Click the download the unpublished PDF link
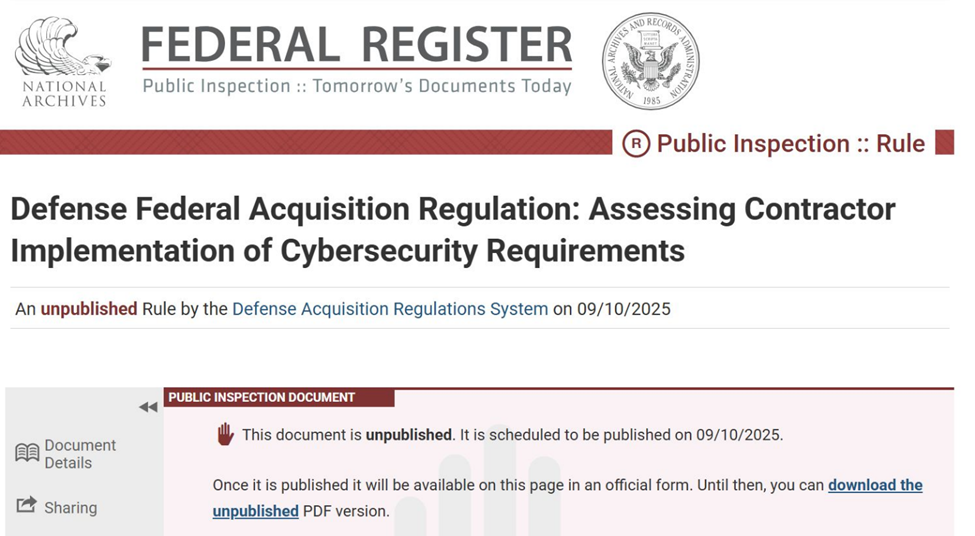This screenshot has height=536, width=975. point(567,498)
